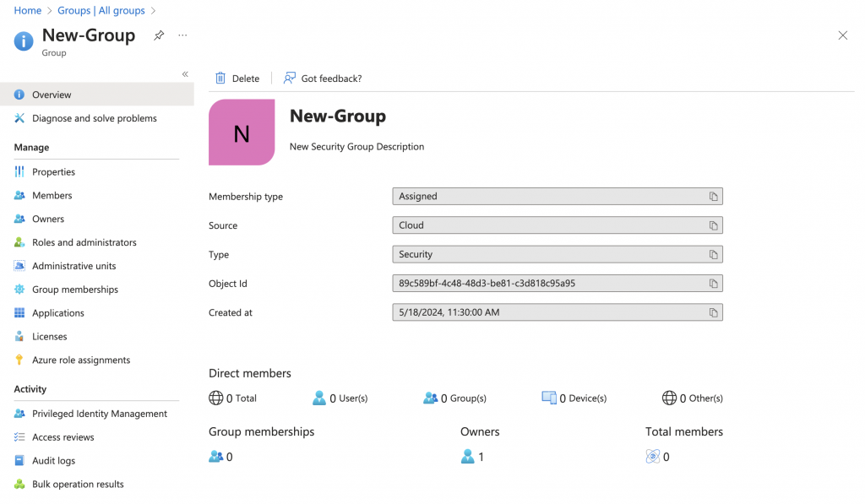The image size is (865, 504).
Task: Click the Got feedback? button
Action: [323, 79]
